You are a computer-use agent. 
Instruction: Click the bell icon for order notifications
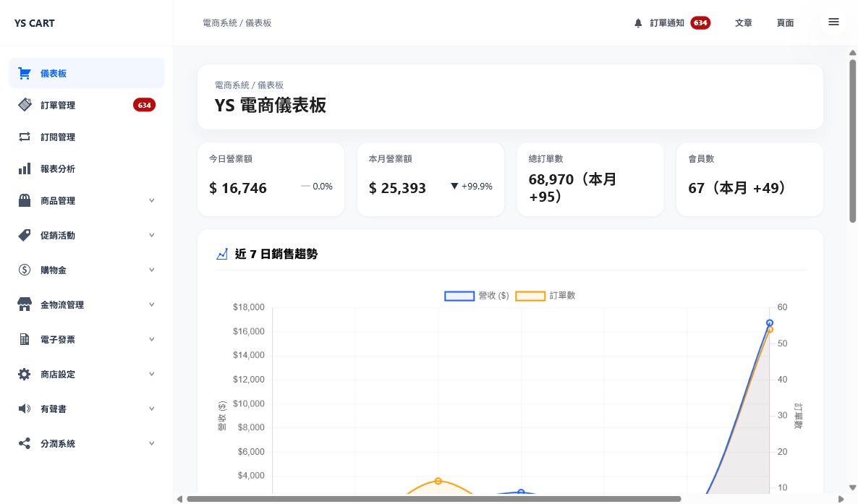[x=638, y=23]
